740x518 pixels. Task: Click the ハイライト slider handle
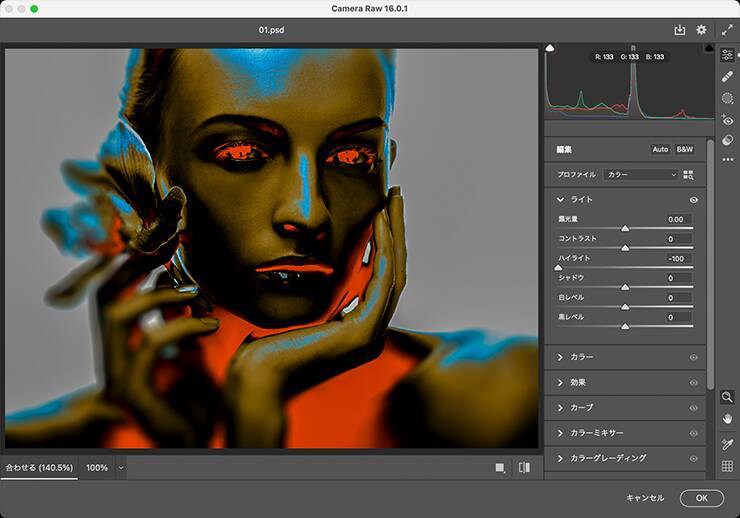(558, 268)
